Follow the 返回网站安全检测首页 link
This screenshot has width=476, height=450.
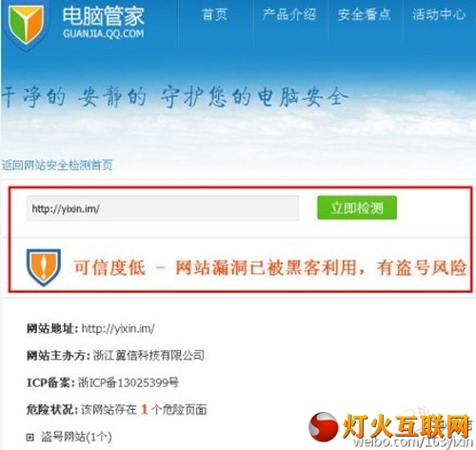[57, 165]
